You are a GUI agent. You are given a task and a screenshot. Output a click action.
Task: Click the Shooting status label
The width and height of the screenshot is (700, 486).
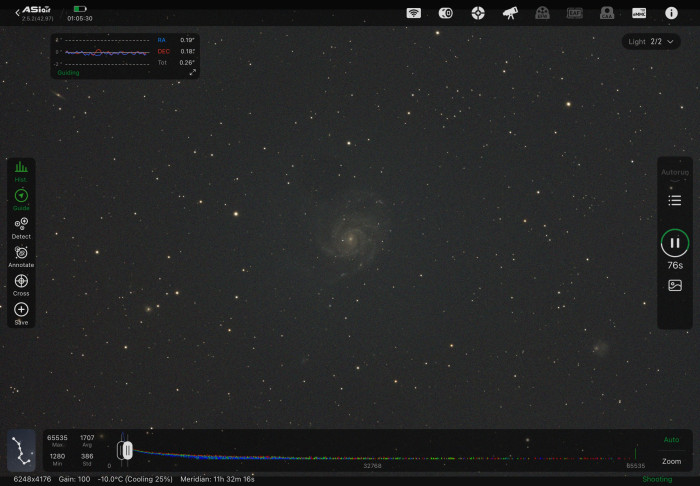click(x=657, y=479)
